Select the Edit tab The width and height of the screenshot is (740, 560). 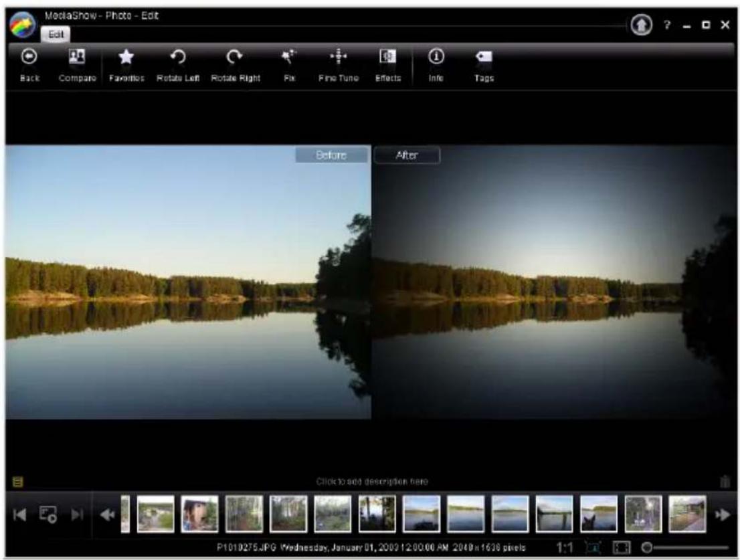click(x=56, y=34)
